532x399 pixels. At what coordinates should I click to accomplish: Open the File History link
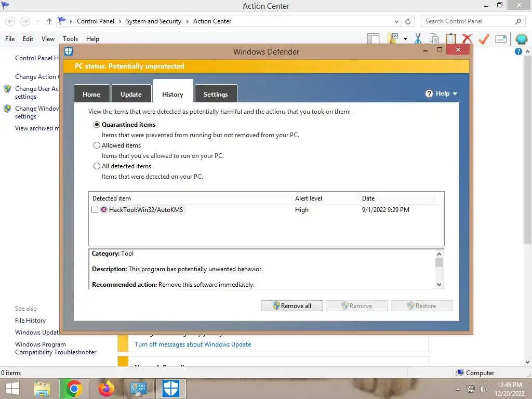pyautogui.click(x=30, y=320)
